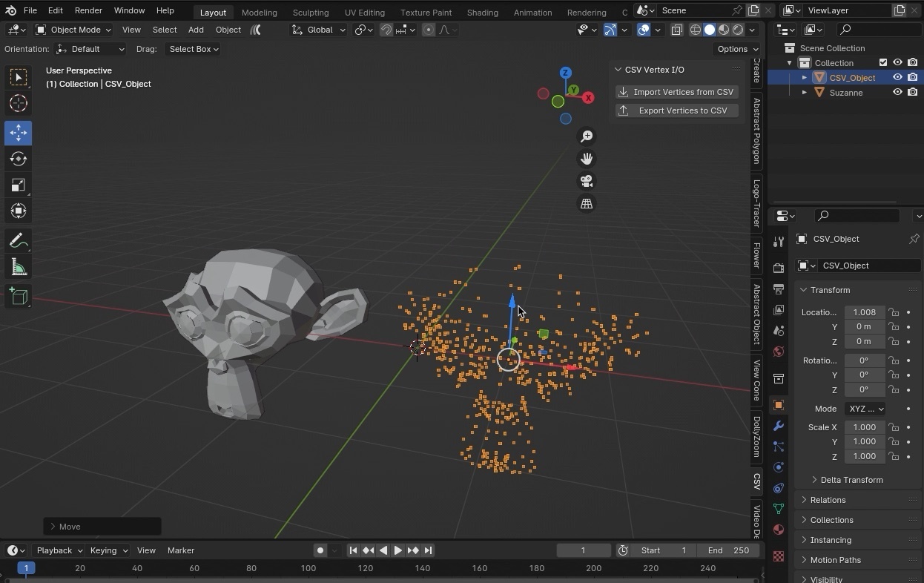Click Import Vertices from CSV
This screenshot has width=924, height=583.
(676, 91)
